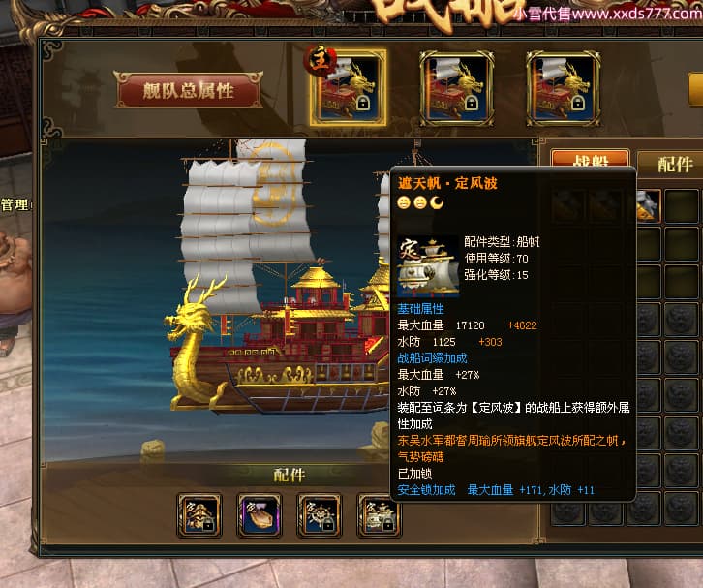Select the middle warship icon
The height and width of the screenshot is (588, 703).
456,88
